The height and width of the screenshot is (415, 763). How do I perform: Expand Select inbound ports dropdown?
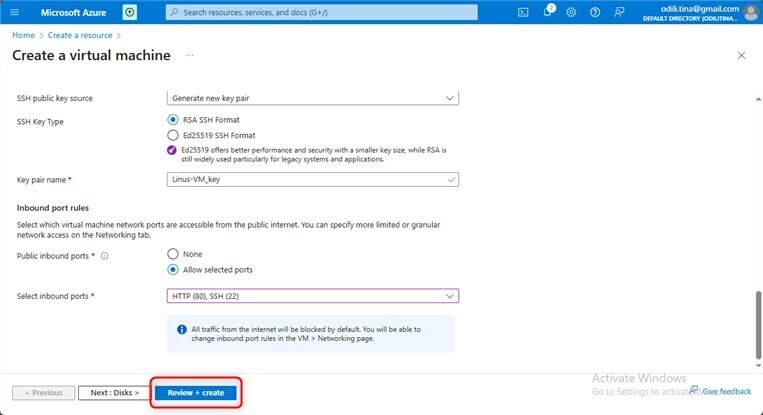pyautogui.click(x=312, y=296)
